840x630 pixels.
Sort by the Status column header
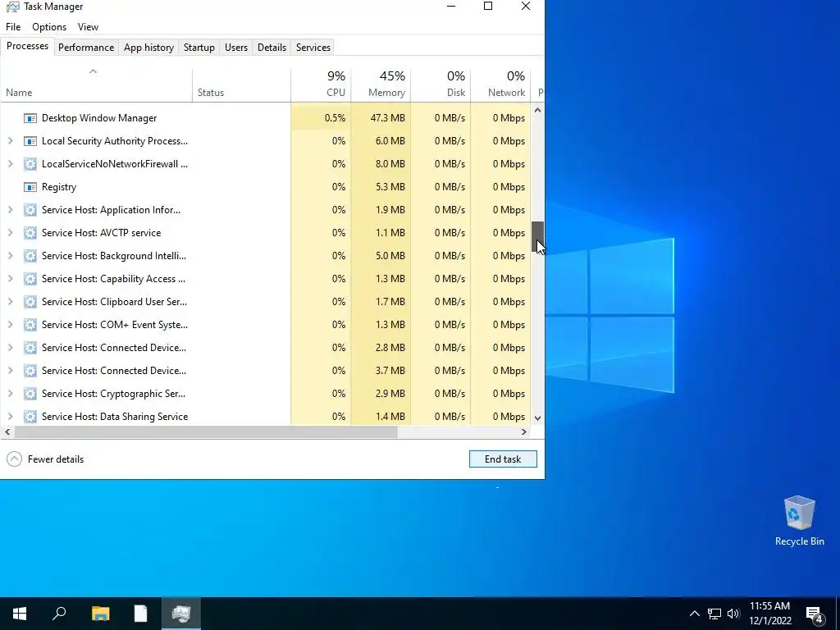[x=242, y=84]
